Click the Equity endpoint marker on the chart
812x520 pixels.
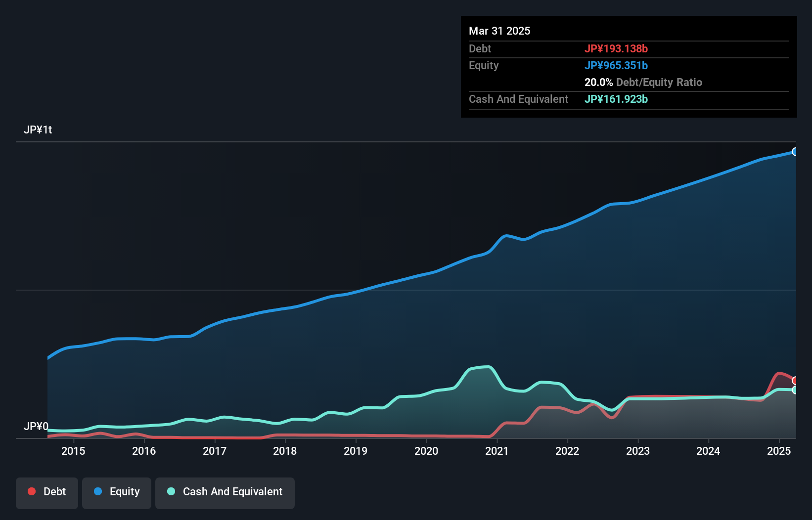click(x=795, y=152)
